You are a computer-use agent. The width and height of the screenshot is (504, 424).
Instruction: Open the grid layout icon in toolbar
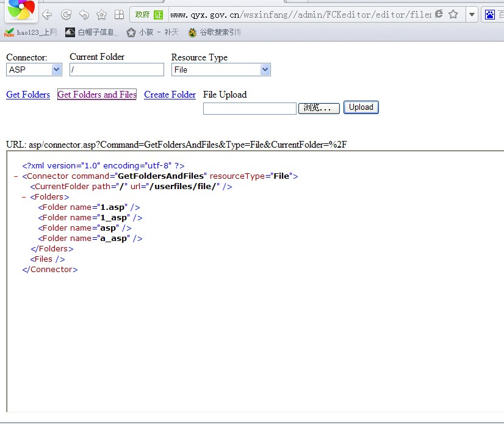(119, 15)
